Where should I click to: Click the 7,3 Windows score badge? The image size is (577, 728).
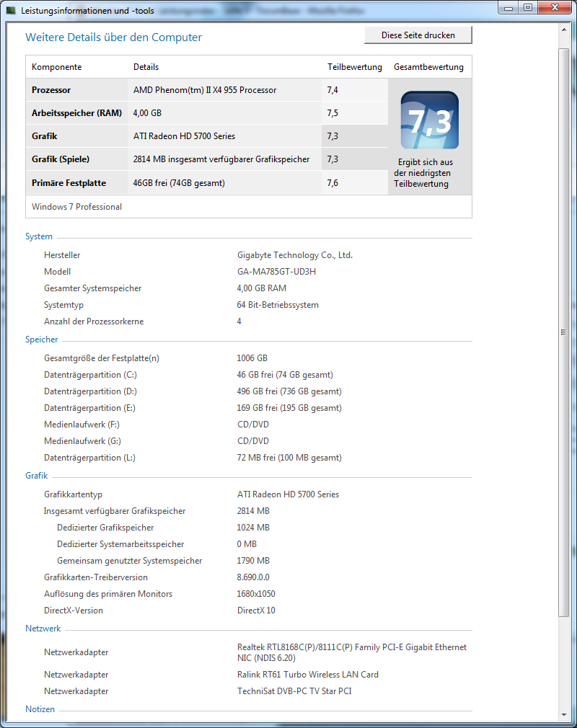pos(429,120)
